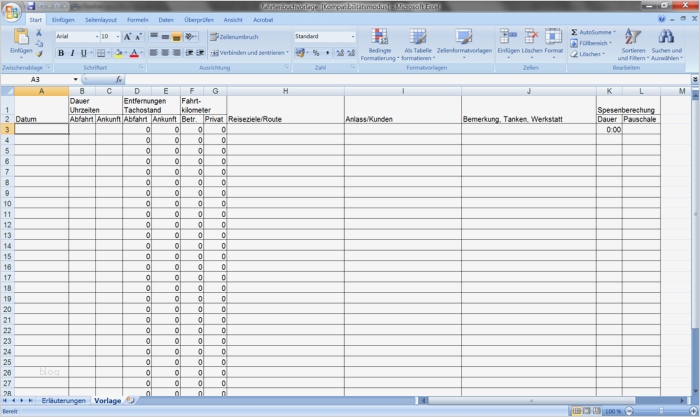Decrease cell indent
This screenshot has width=700, height=417.
tap(189, 53)
